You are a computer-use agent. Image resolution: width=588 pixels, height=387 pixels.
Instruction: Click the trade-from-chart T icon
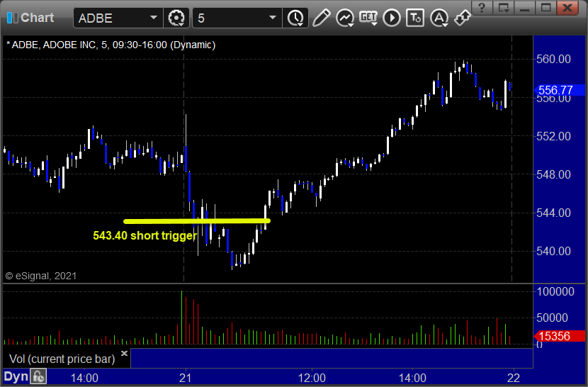click(415, 18)
